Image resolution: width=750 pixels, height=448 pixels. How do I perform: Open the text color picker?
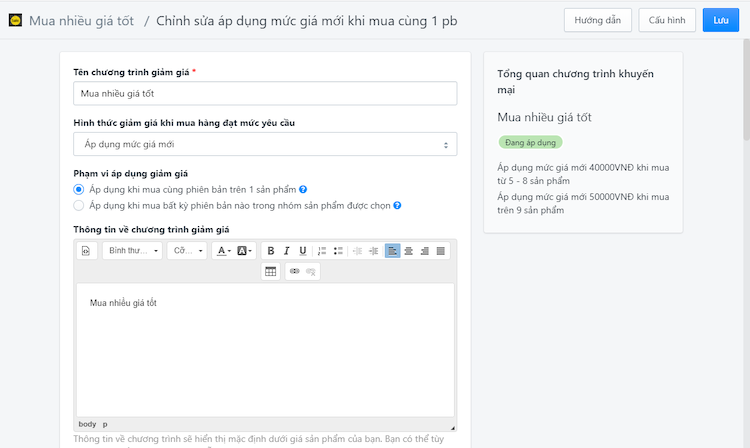224,251
